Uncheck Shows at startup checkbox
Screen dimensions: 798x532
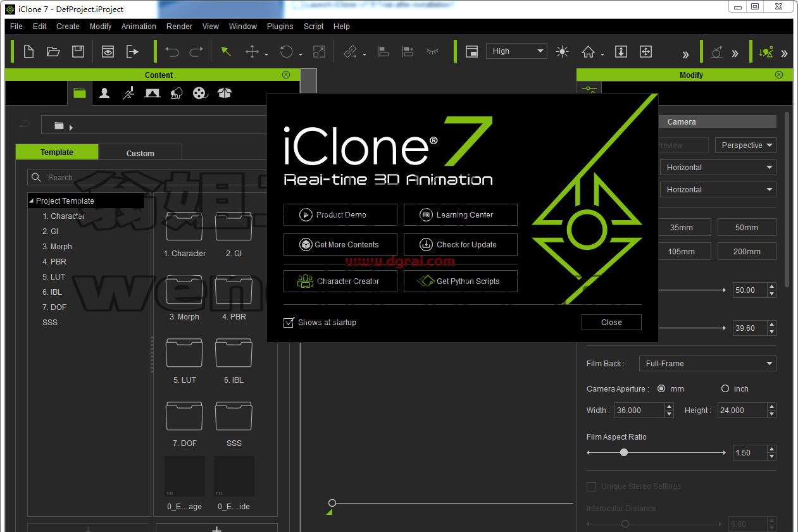(x=289, y=322)
